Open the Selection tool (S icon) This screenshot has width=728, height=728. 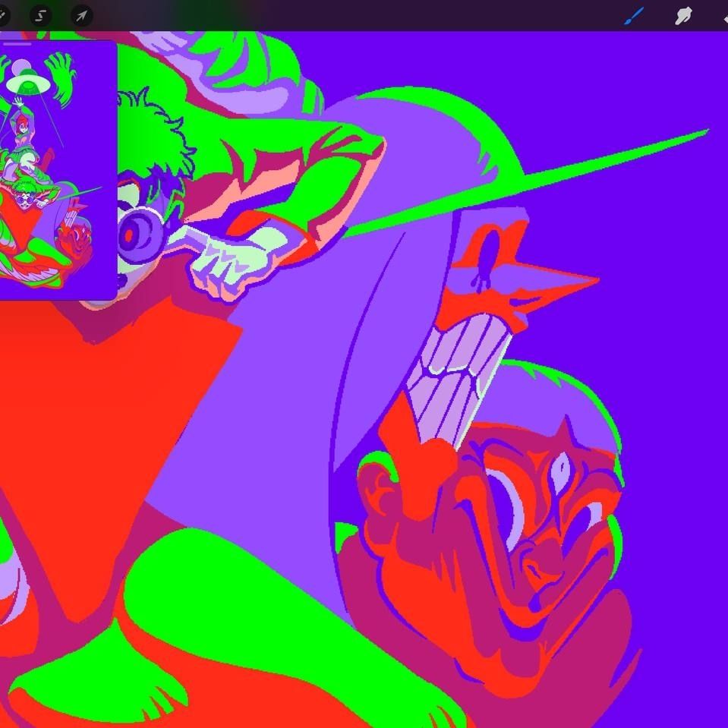[41, 16]
